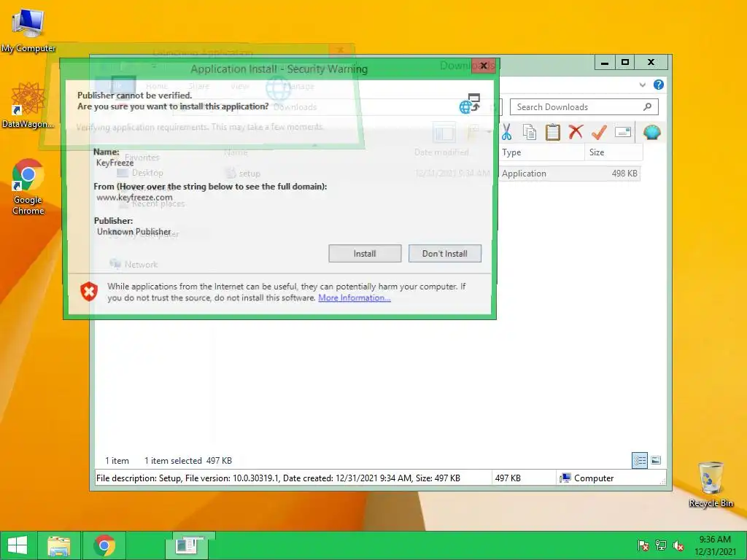Sort files by the Type column header
This screenshot has width=747, height=560.
[x=542, y=152]
